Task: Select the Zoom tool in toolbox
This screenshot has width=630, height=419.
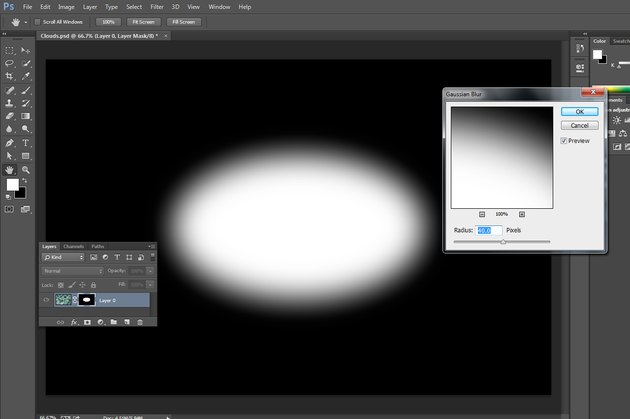Action: 25,170
